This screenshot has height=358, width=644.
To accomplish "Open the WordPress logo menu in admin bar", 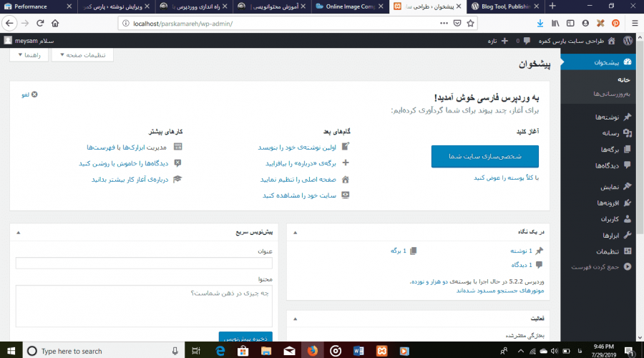I will [x=628, y=41].
